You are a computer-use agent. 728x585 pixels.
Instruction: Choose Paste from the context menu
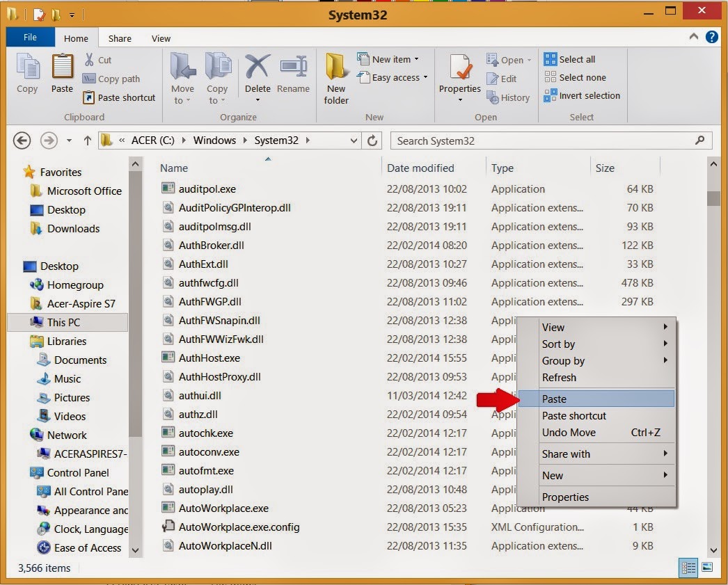pos(596,399)
